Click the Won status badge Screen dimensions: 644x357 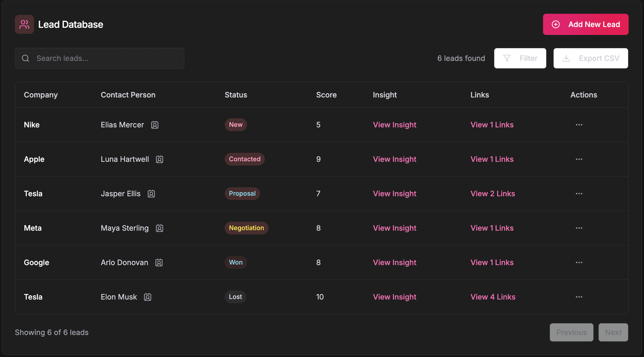[236, 262]
